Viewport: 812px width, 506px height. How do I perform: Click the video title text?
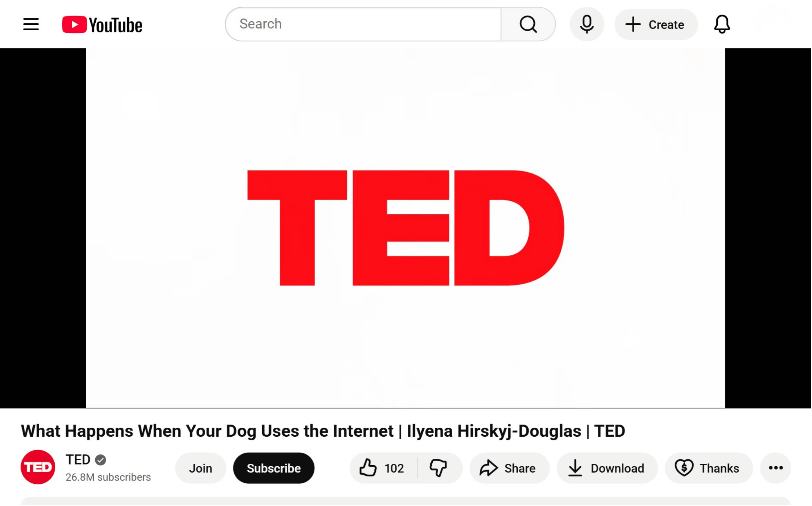click(323, 431)
